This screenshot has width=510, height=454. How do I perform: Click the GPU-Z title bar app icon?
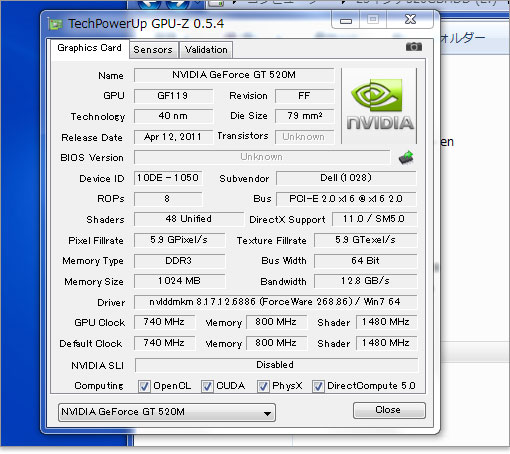pyautogui.click(x=55, y=24)
